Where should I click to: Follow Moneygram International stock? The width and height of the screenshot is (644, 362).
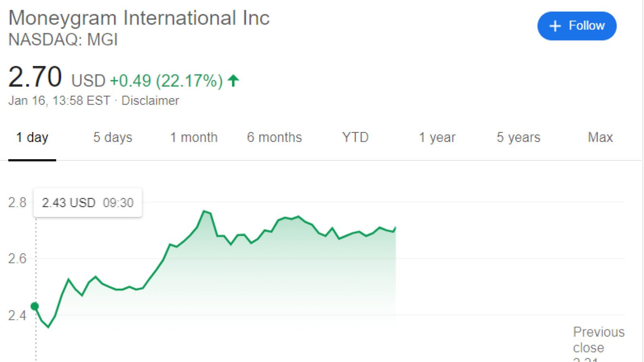pos(577,26)
